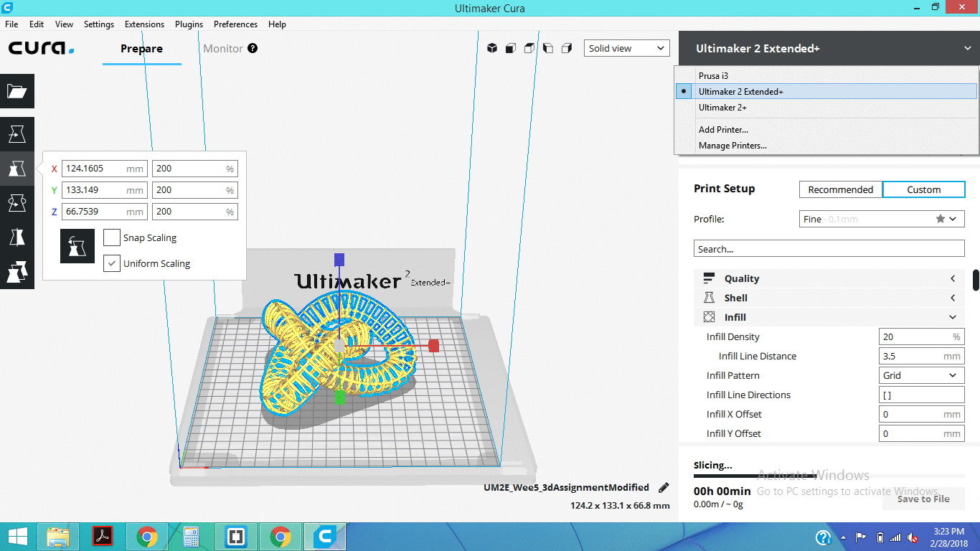This screenshot has height=551, width=980.
Task: Click the Y scale percent field
Action: click(x=194, y=190)
